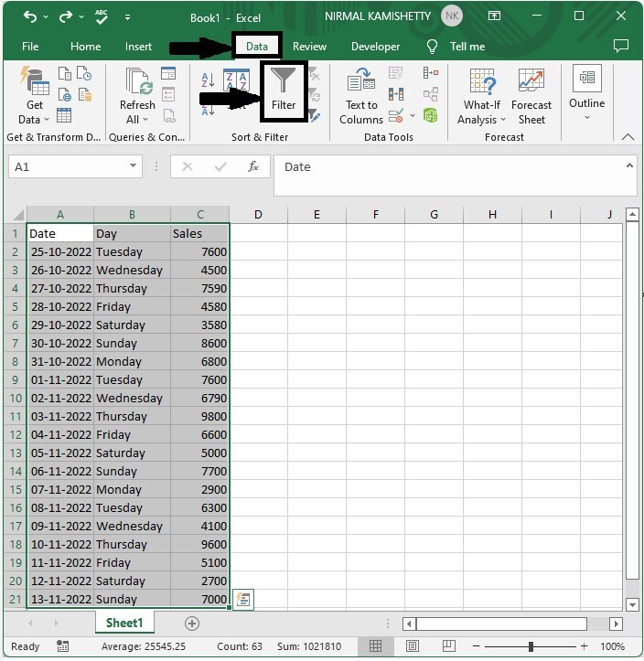
Task: Click the Refresh All button
Action: [137, 96]
